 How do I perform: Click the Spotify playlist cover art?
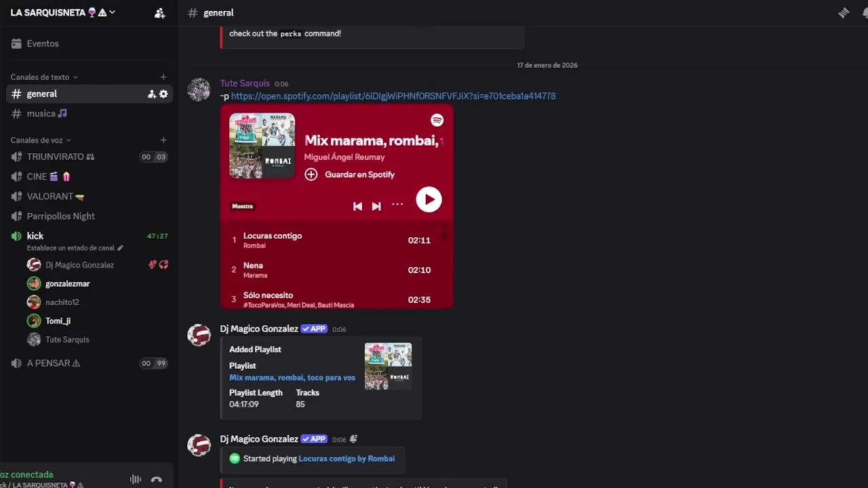coord(262,146)
